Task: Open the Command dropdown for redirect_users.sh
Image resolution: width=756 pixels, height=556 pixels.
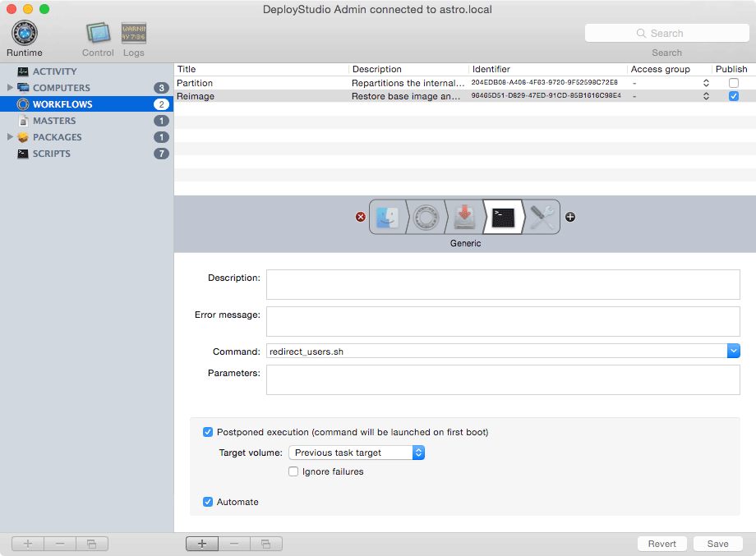Action: 733,352
